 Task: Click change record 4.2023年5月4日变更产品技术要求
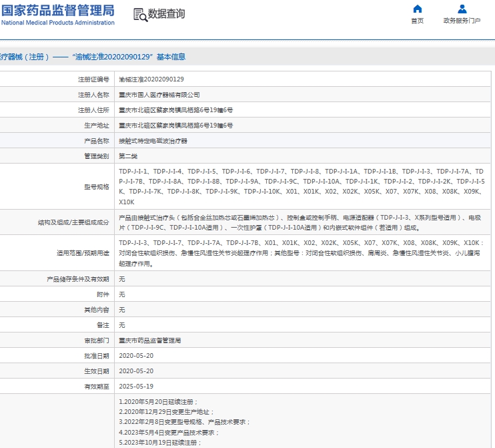(169, 433)
